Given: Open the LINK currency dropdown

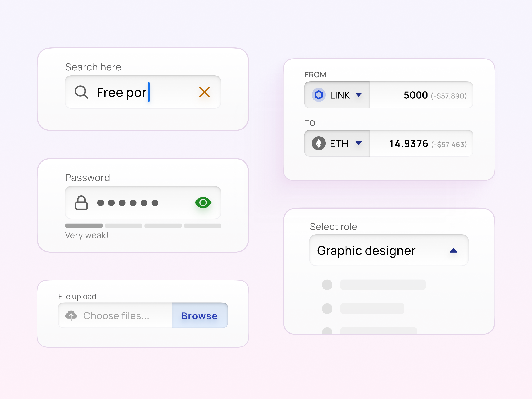Looking at the screenshot, I should (359, 95).
